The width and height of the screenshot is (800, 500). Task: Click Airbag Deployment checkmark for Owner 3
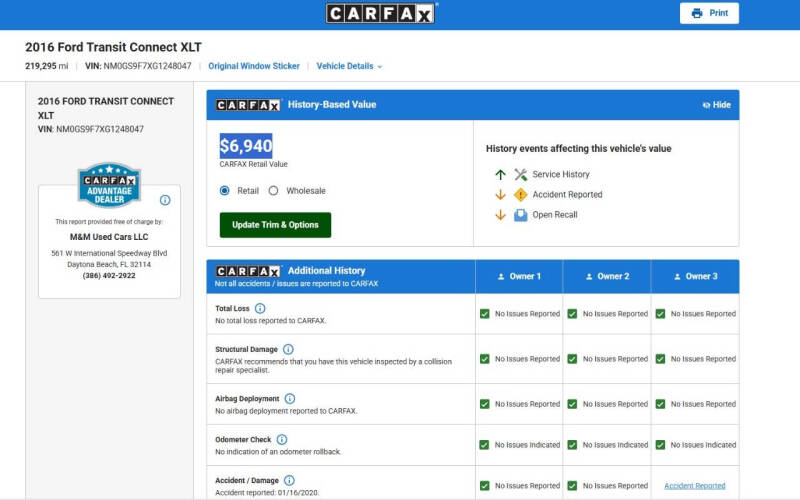[x=660, y=404]
